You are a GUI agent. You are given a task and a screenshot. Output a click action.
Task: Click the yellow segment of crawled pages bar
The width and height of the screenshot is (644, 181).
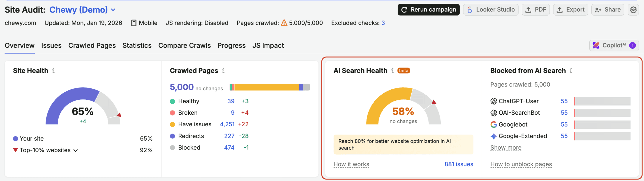pyautogui.click(x=267, y=87)
